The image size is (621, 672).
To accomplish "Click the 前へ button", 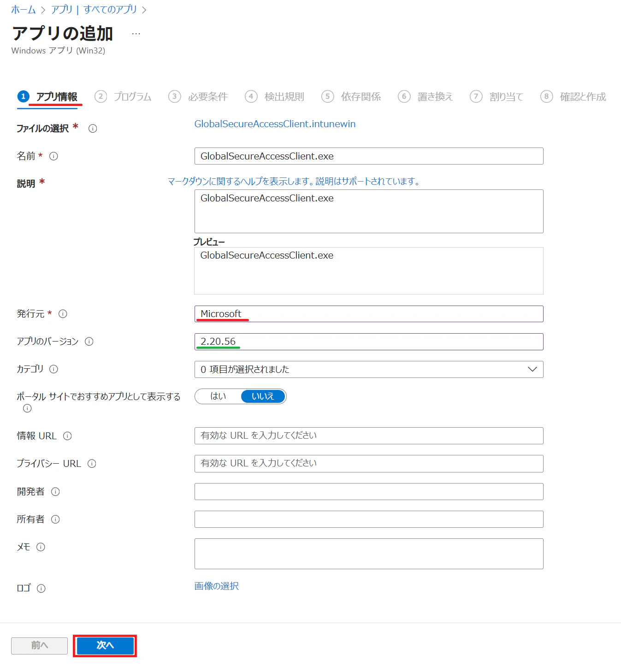I will pyautogui.click(x=40, y=646).
